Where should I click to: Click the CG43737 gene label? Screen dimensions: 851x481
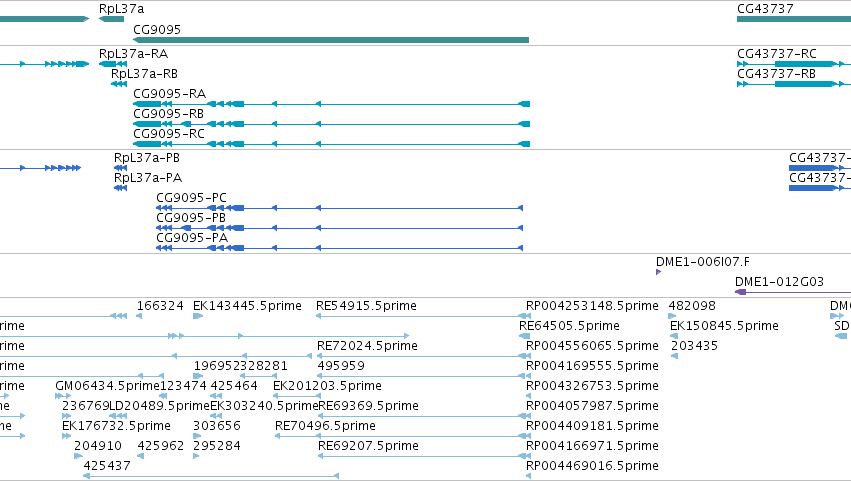pyautogui.click(x=765, y=9)
